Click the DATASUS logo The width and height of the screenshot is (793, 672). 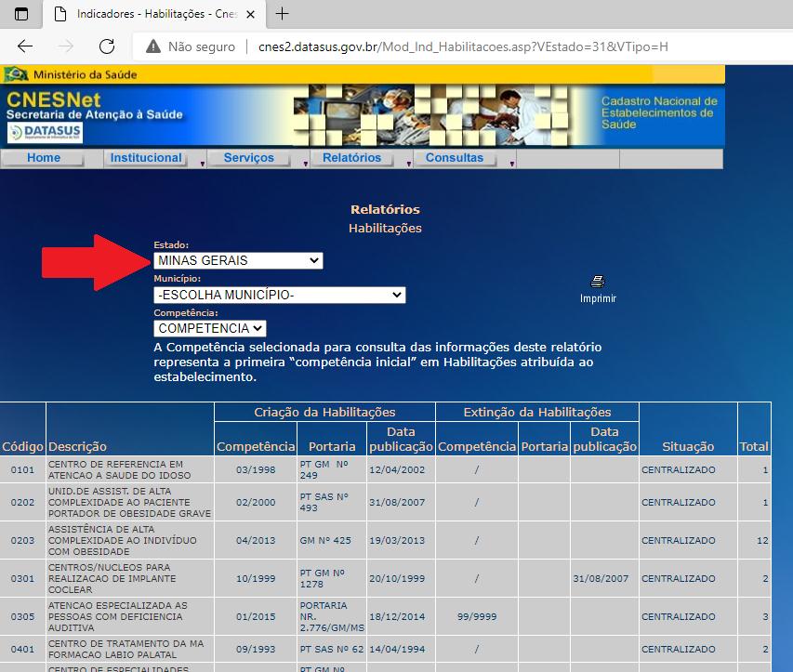click(45, 133)
